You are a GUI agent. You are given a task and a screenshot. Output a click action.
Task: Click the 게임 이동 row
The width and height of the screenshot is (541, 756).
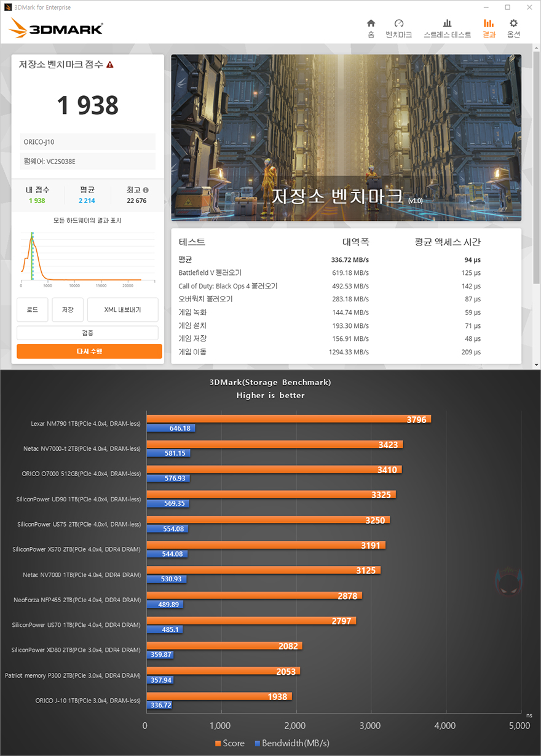pyautogui.click(x=330, y=352)
